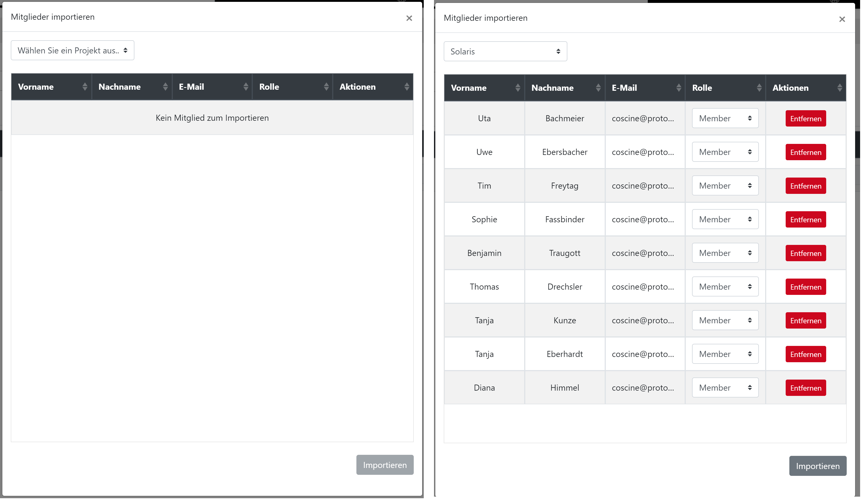868x504 pixels.
Task: Open role dropdown for Uta Bachmeier
Action: click(725, 119)
